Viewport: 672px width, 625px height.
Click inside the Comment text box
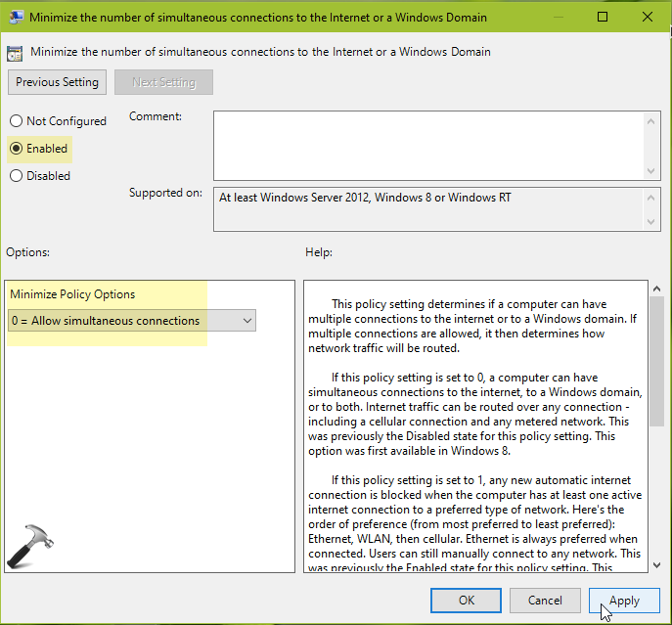[x=428, y=146]
